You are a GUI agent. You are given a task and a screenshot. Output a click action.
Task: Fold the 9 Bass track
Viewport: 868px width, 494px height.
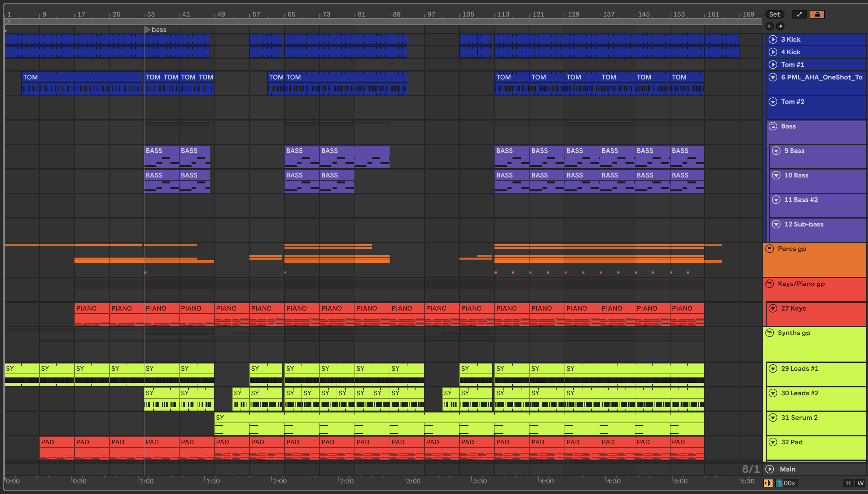pos(776,151)
